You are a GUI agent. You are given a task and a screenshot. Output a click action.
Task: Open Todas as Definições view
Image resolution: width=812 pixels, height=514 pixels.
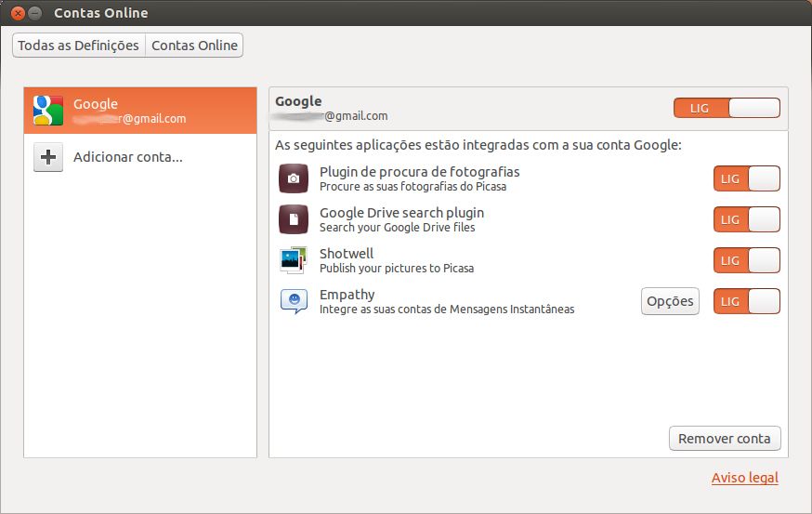79,45
